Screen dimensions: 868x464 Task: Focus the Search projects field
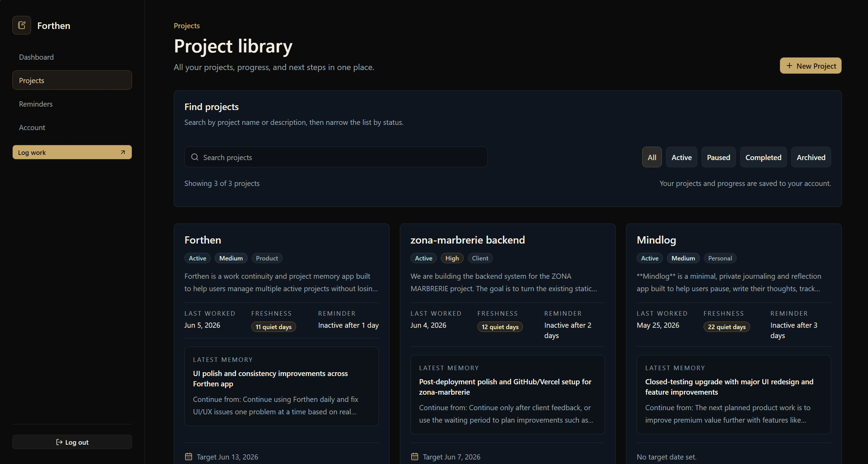[336, 157]
